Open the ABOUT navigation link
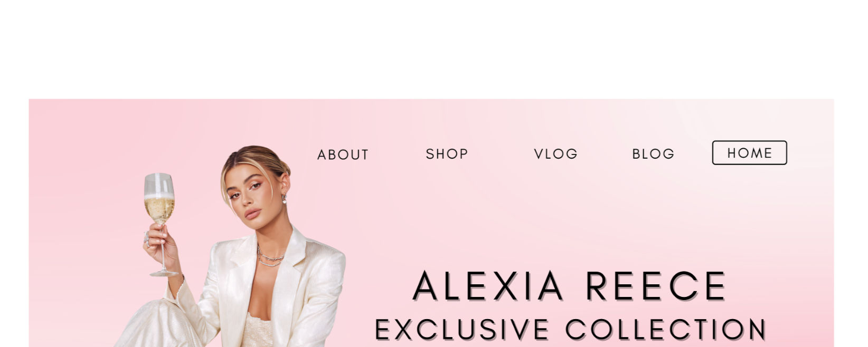 coord(343,155)
